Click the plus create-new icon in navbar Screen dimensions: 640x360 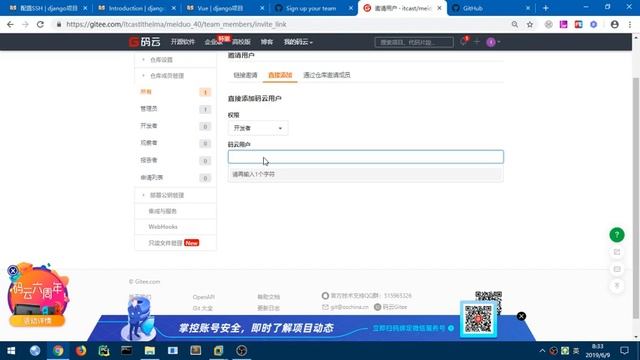click(476, 42)
